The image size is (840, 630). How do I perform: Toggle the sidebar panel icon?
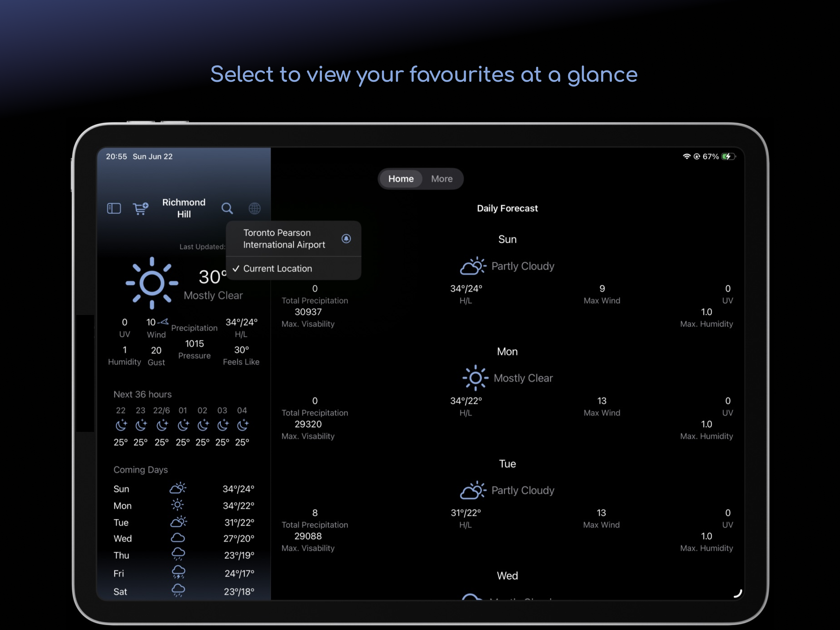pyautogui.click(x=114, y=208)
